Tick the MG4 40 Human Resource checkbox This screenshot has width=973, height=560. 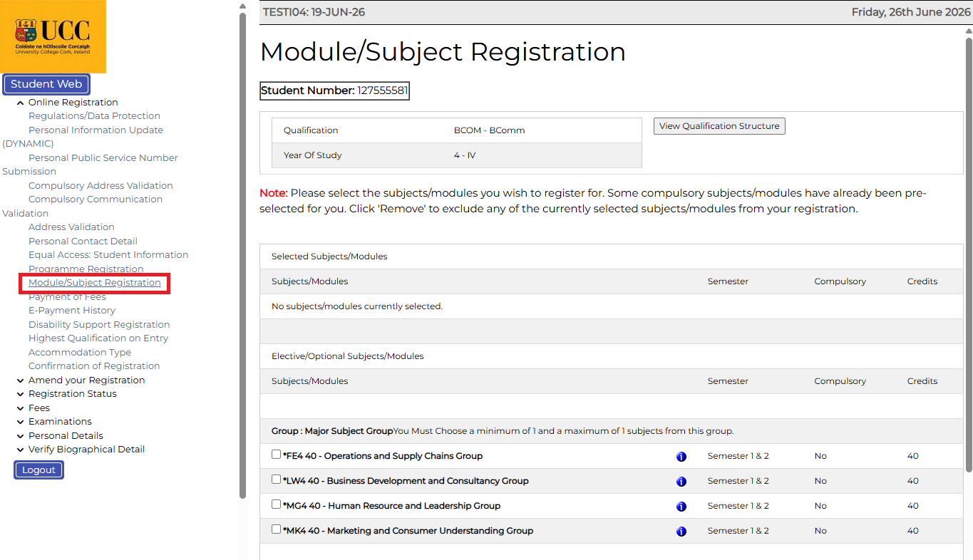click(x=277, y=504)
